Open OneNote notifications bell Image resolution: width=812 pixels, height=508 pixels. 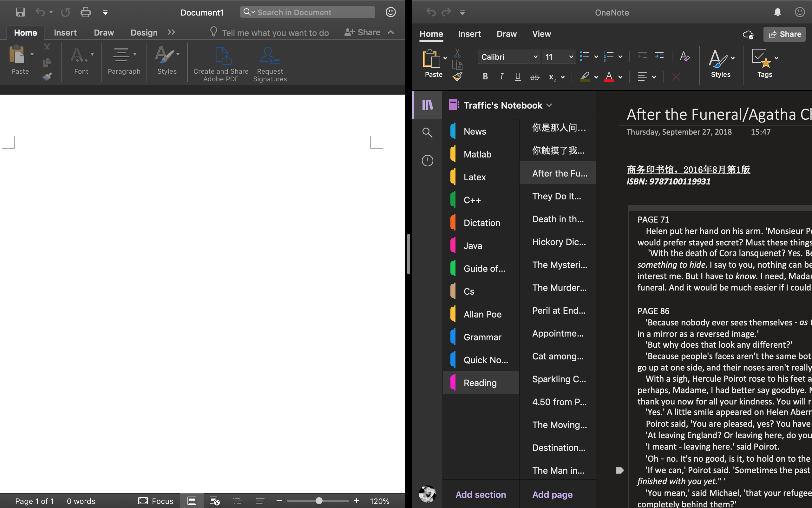tap(777, 12)
